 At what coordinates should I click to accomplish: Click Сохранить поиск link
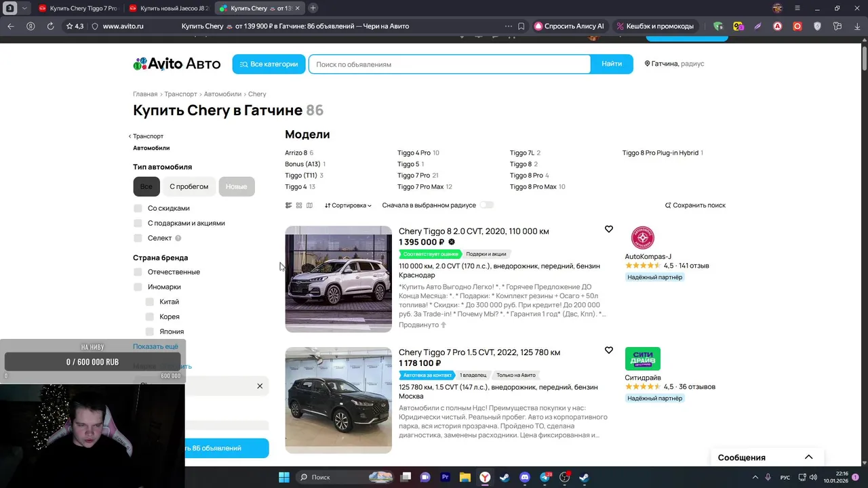click(x=695, y=205)
